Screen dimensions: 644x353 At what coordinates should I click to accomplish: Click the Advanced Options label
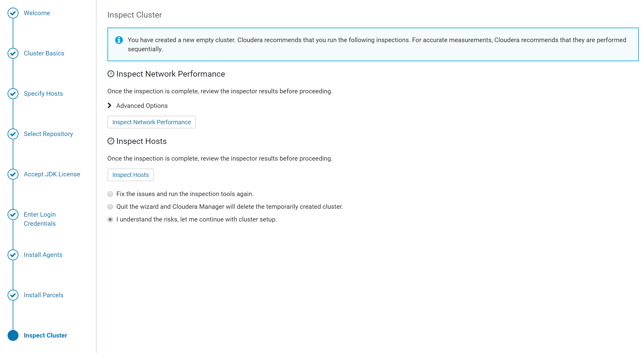point(142,106)
